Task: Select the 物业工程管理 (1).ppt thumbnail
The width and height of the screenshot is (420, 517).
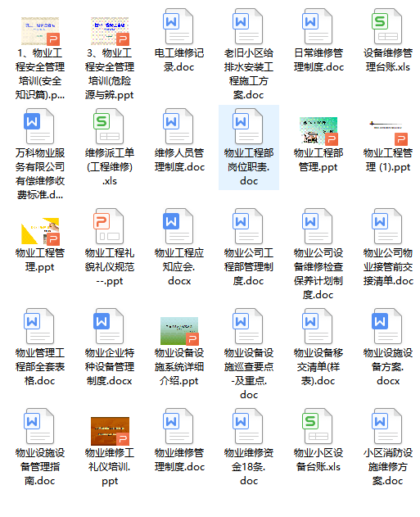Action: pos(389,132)
